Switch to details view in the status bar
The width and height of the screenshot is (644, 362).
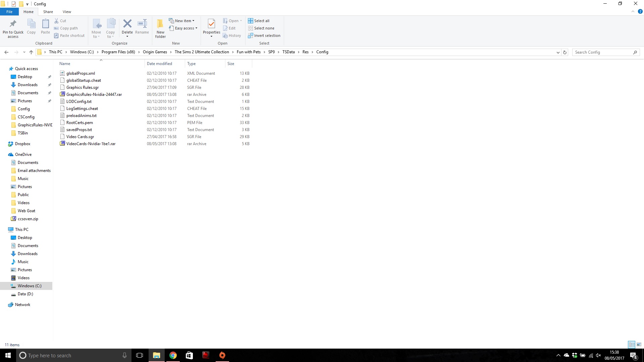click(632, 345)
